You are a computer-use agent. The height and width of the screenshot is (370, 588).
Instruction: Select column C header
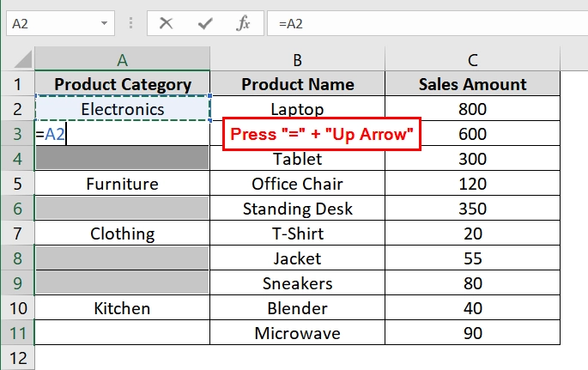point(472,59)
